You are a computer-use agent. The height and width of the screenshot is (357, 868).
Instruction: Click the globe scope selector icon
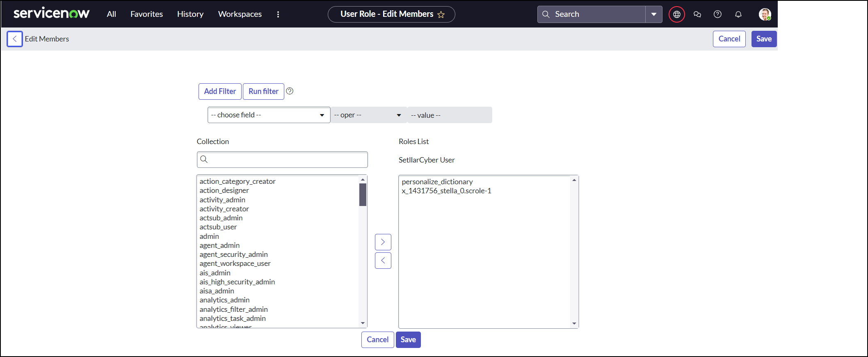676,14
